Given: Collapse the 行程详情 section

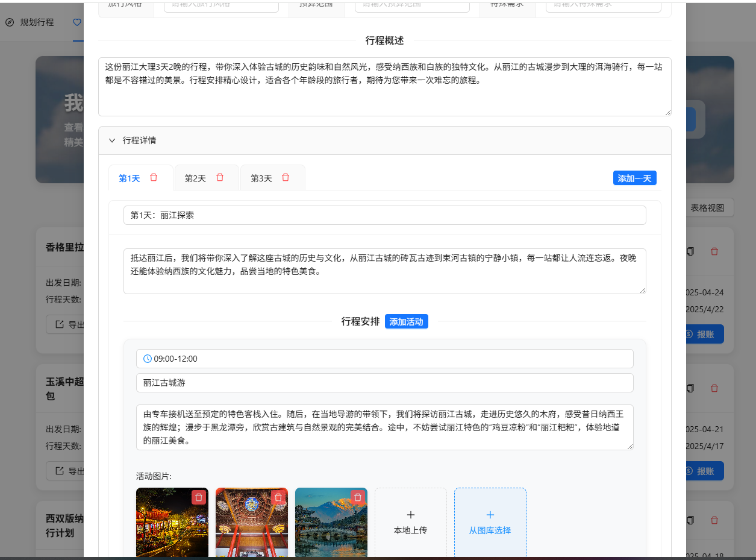Looking at the screenshot, I should pyautogui.click(x=112, y=140).
